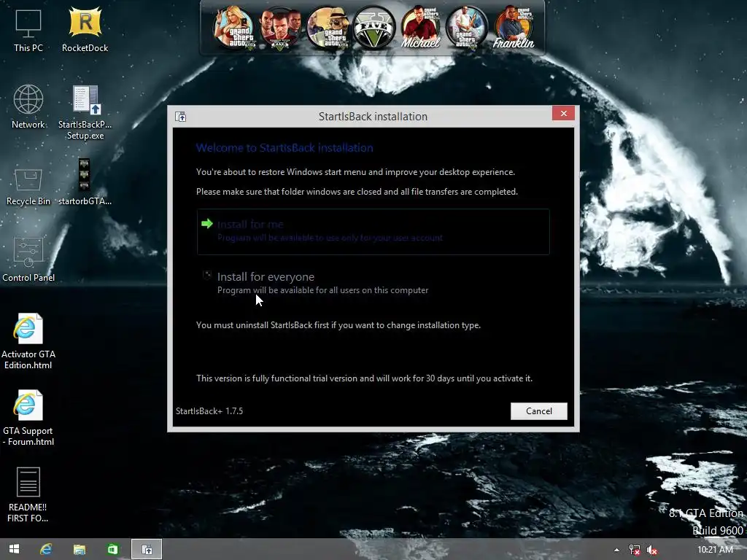Select startorbGTA desktop file icon

[85, 182]
